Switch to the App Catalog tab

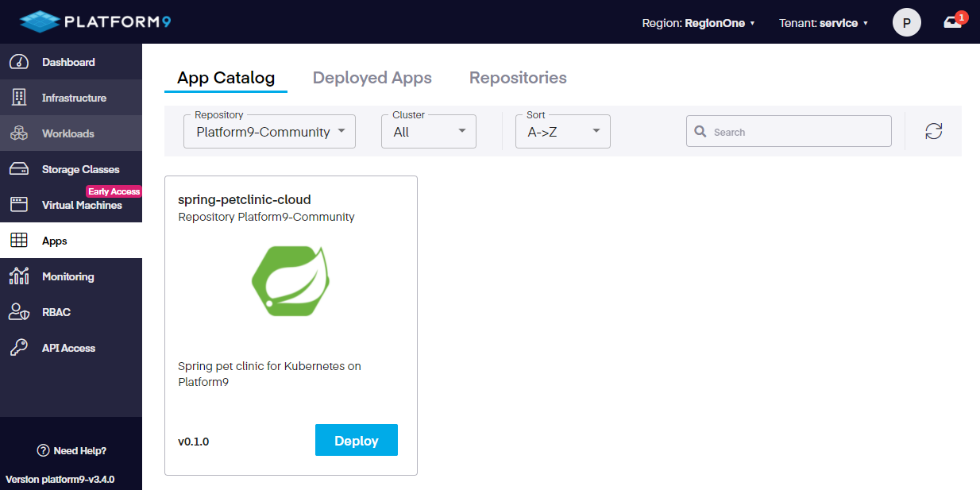point(226,78)
